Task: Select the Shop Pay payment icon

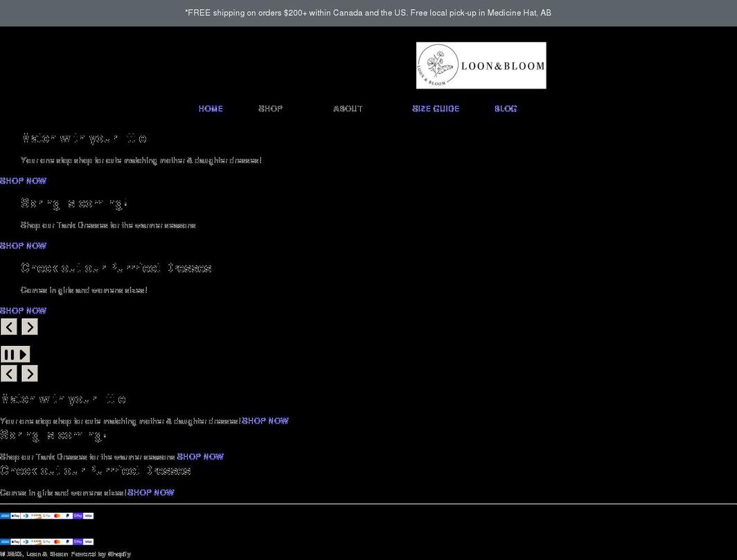Action: (77, 516)
